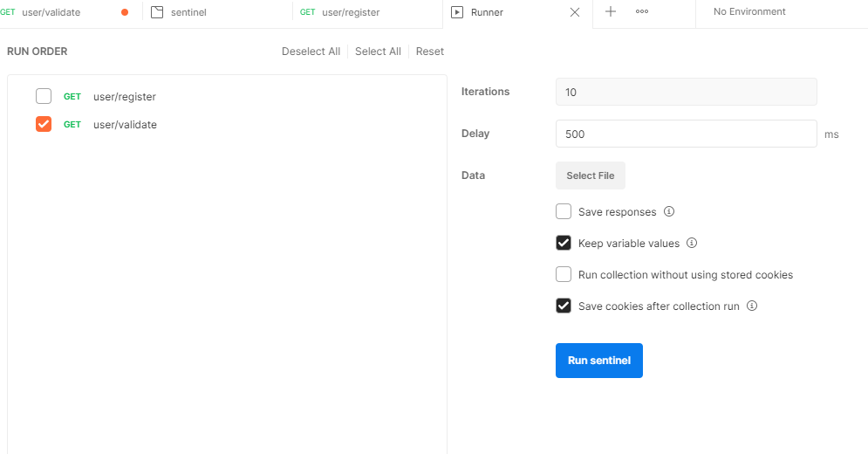Select user/register row in run order
The width and height of the screenshot is (868, 454).
coord(227,96)
